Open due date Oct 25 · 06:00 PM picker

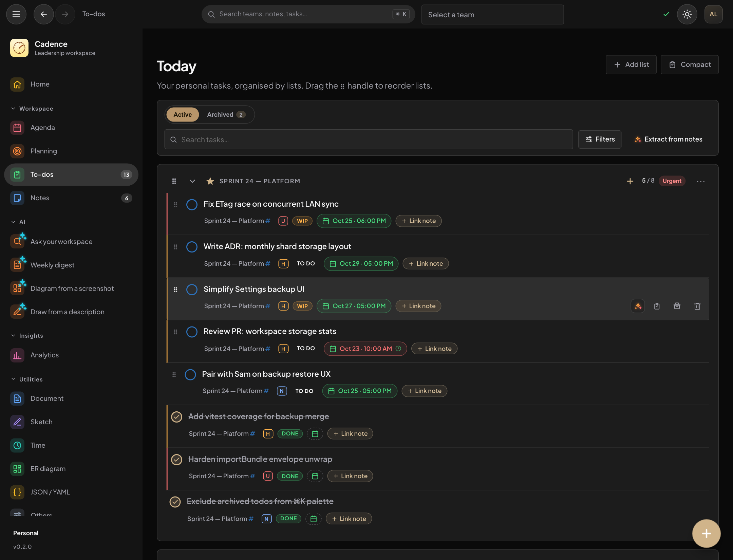tap(354, 221)
